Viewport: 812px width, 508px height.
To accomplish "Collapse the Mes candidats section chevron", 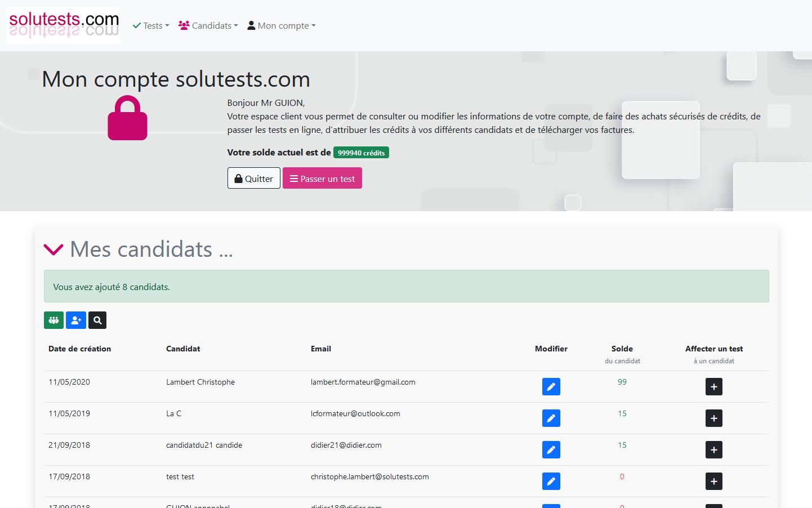I will point(53,249).
